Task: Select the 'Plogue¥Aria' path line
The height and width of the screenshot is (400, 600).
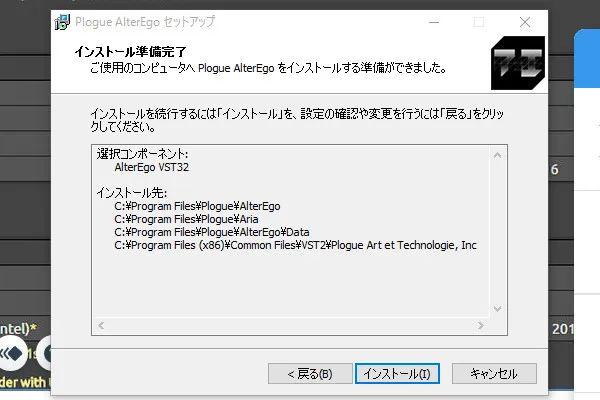Action: point(186,219)
